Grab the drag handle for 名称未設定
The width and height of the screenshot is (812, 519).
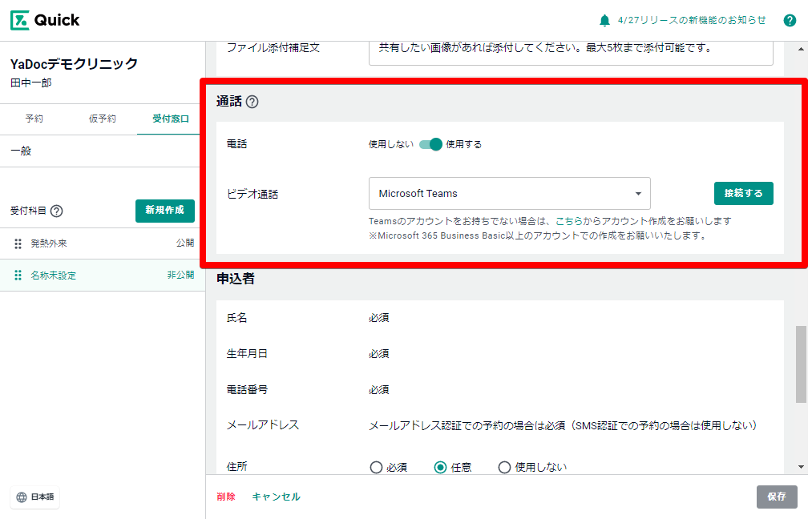[x=18, y=276]
